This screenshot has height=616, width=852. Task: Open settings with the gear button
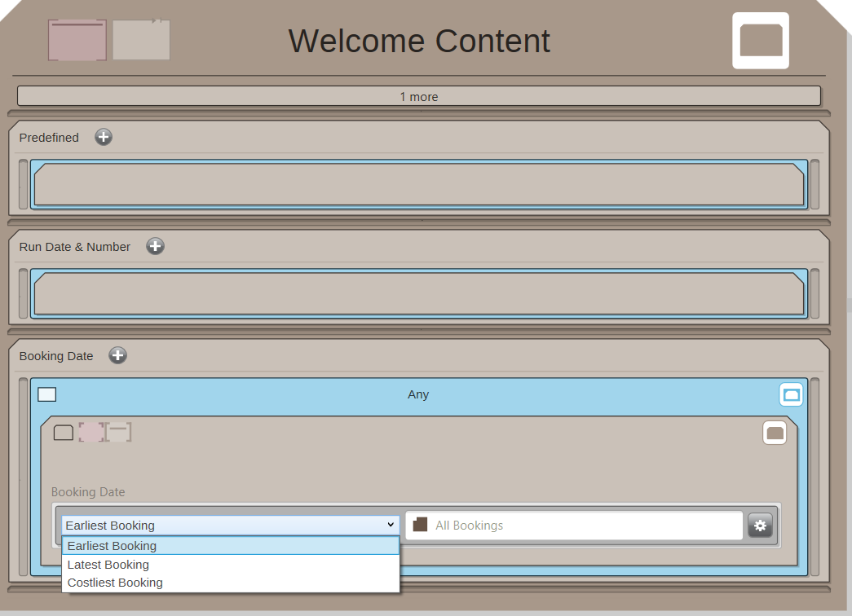(x=760, y=526)
